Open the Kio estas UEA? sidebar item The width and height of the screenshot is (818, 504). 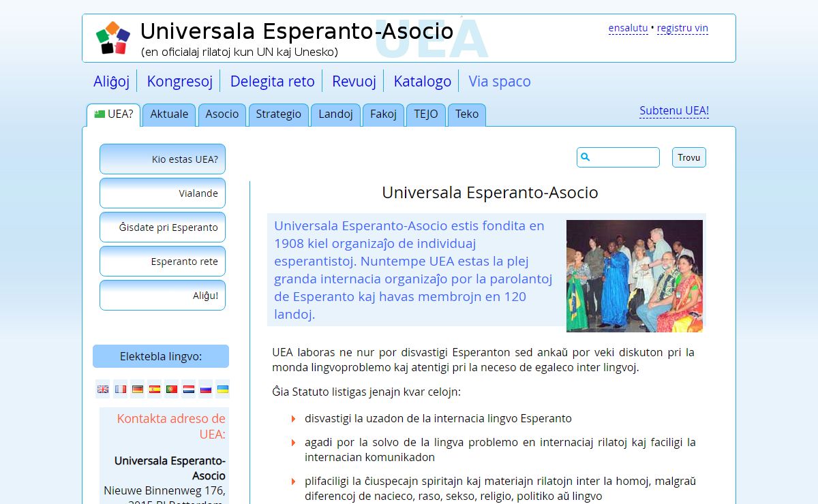162,159
